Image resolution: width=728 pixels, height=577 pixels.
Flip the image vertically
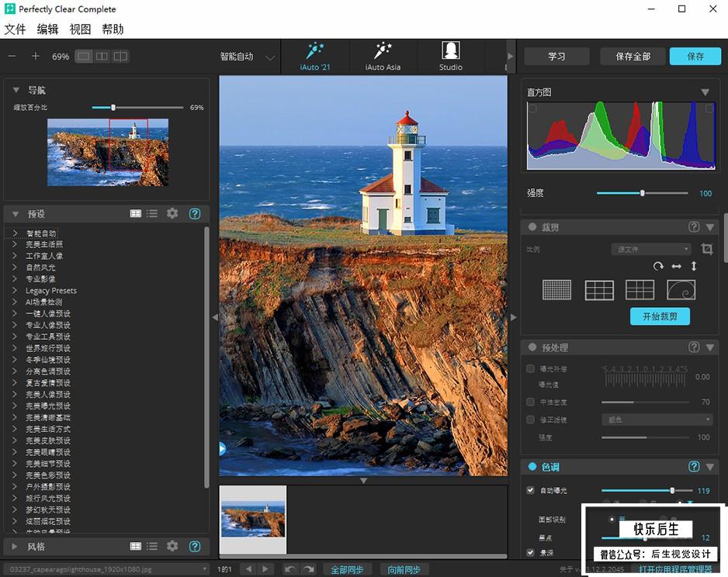coord(694,266)
